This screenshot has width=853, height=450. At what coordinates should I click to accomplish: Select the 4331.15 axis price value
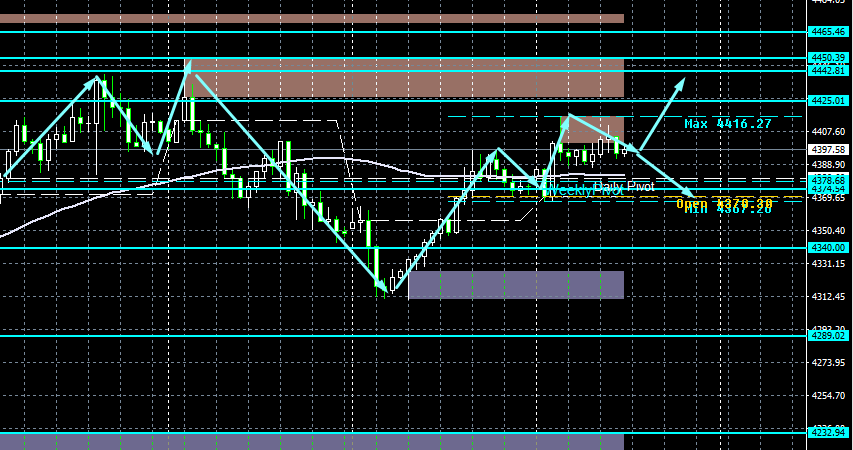[x=830, y=263]
